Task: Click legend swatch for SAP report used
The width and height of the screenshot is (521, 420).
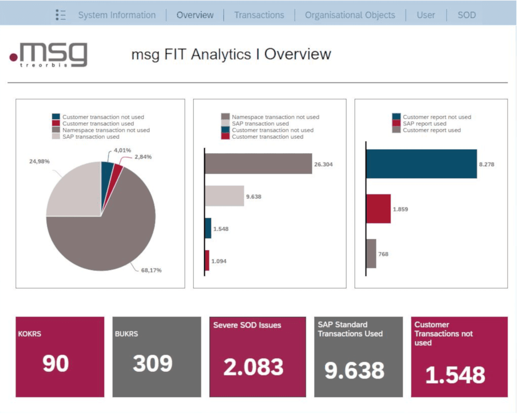Action: tap(396, 123)
